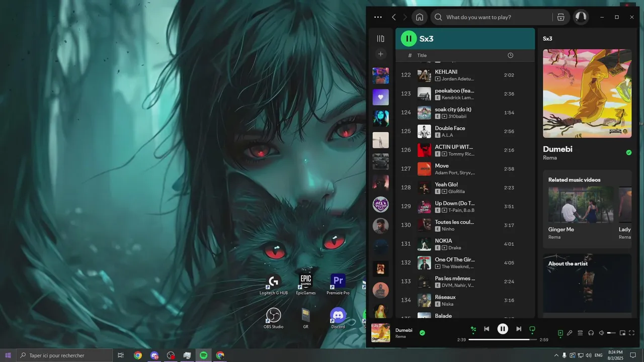Open Task View on the taskbar
Viewport: 644px width, 362px height.
coord(121,355)
